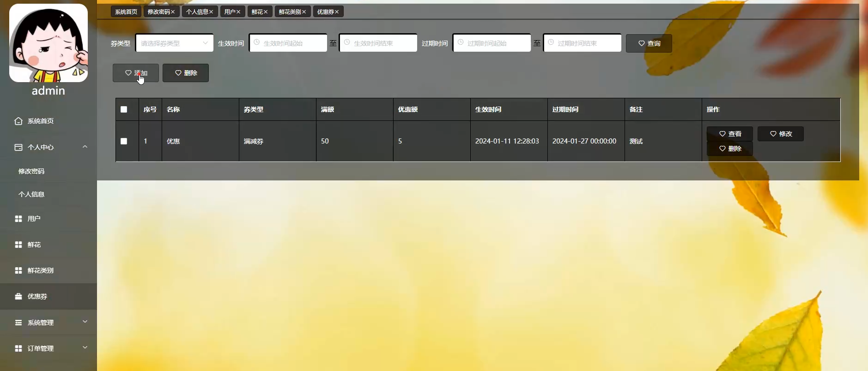Click the 查询 search button
Screen dimensions: 868x371
[x=649, y=43]
